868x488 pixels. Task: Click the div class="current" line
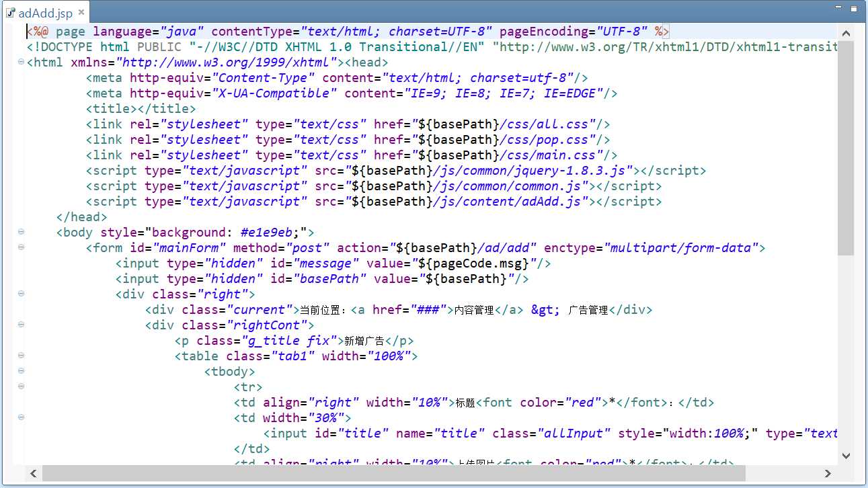(x=399, y=310)
